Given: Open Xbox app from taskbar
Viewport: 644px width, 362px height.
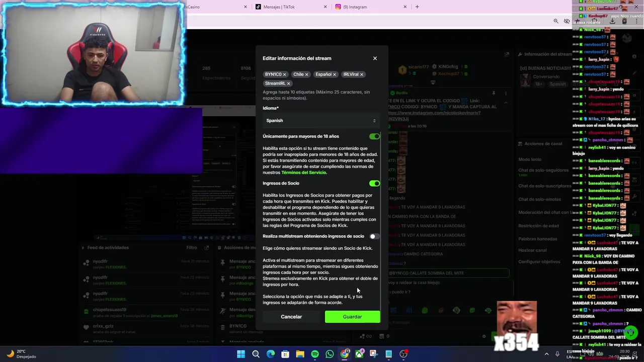Looking at the screenshot, I should point(359,354).
